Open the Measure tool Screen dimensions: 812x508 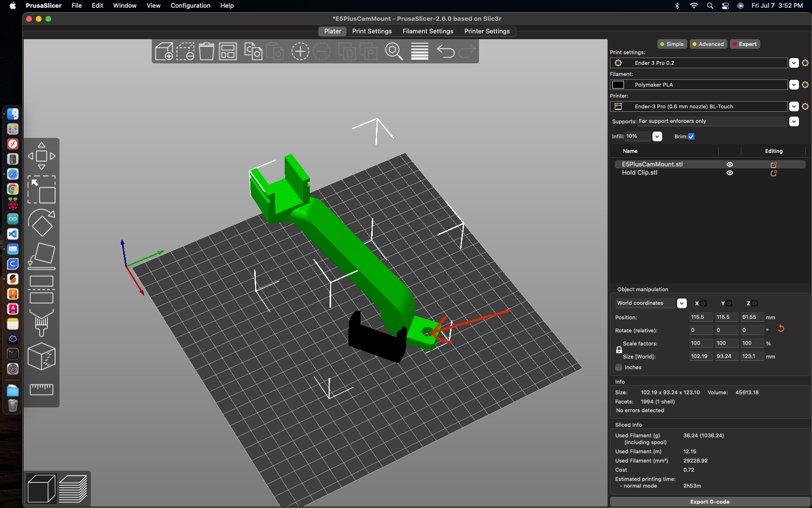coord(42,389)
